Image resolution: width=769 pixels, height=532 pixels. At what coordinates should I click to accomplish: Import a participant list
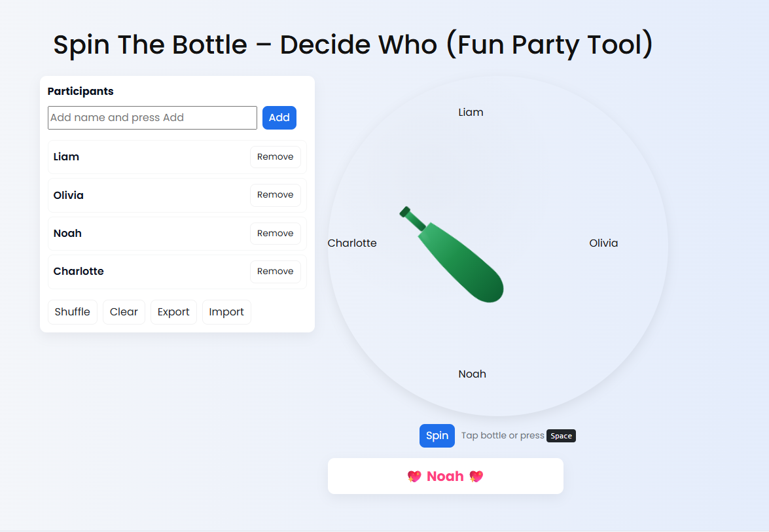click(x=226, y=312)
